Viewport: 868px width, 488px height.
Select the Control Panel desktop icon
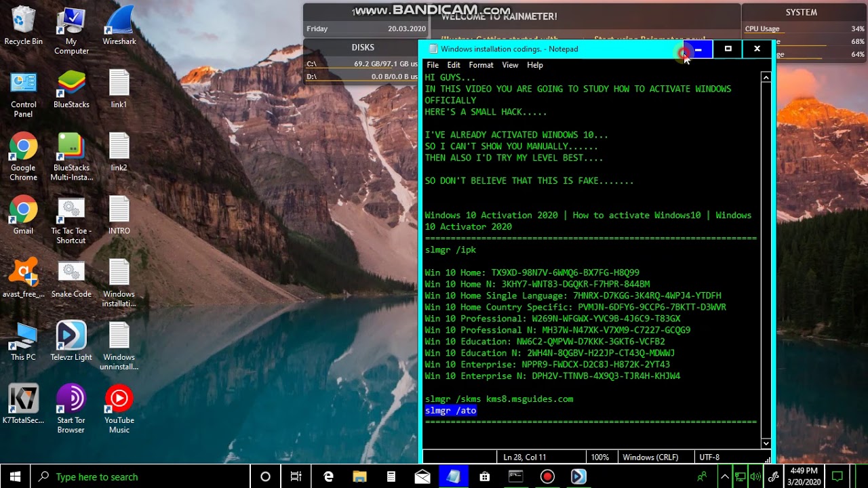(23, 94)
